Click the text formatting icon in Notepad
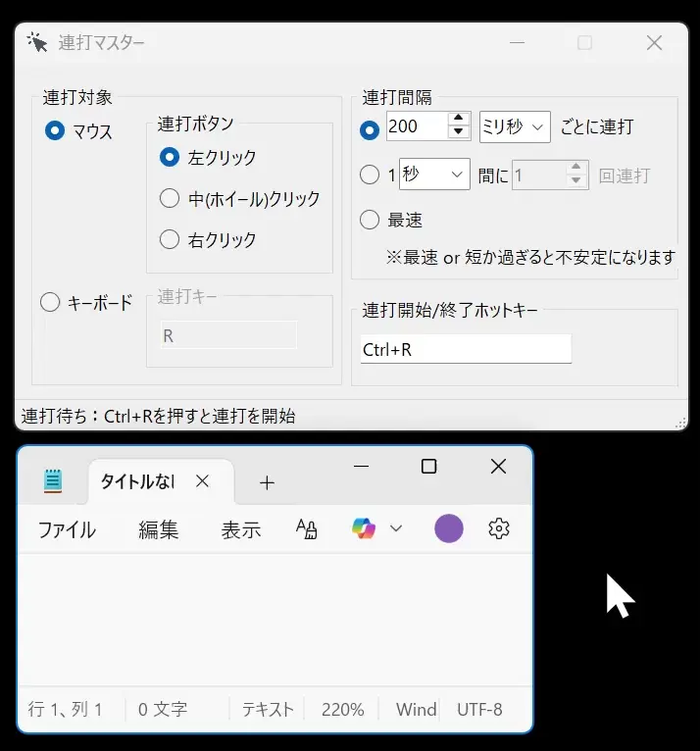 (x=307, y=528)
